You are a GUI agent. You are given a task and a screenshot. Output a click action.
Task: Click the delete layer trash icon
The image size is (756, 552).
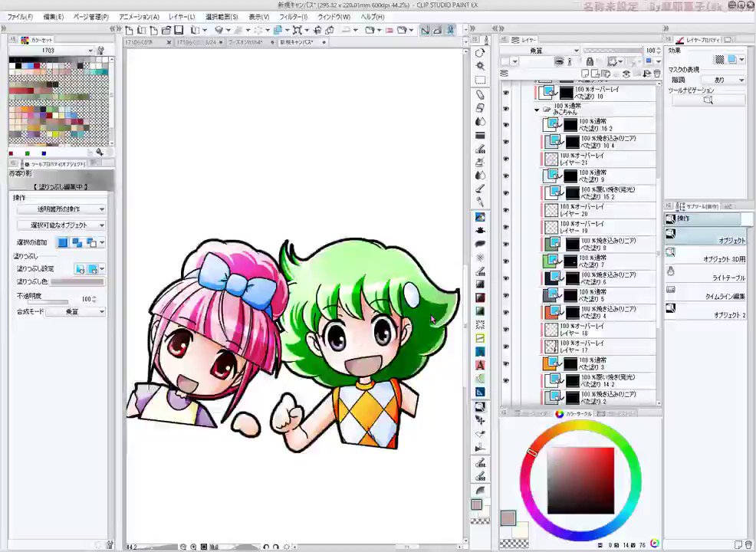click(x=656, y=74)
